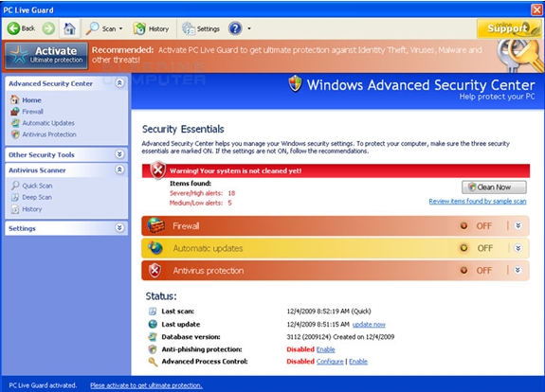Click the 3112 (2009124) database version text
The width and height of the screenshot is (545, 392).
pyautogui.click(x=340, y=337)
